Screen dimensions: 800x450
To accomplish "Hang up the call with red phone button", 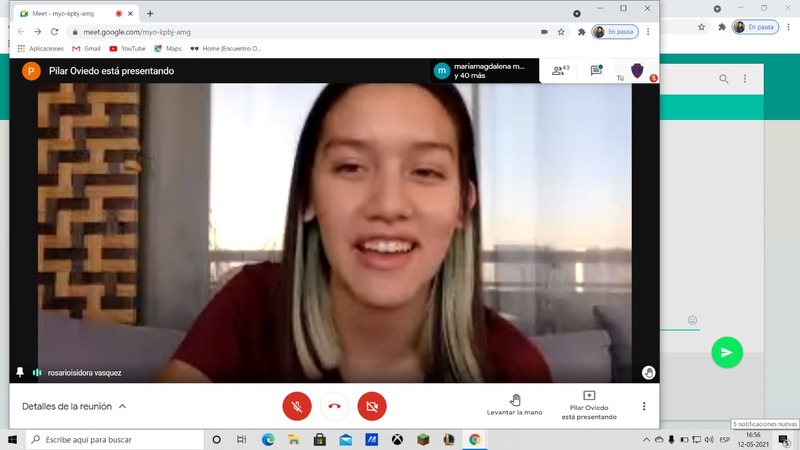I will point(335,406).
